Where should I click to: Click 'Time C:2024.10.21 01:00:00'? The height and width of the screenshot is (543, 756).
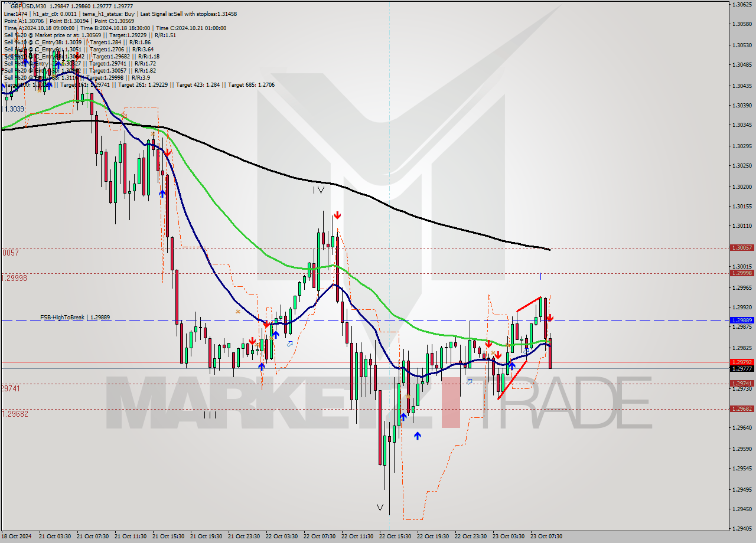(x=191, y=28)
